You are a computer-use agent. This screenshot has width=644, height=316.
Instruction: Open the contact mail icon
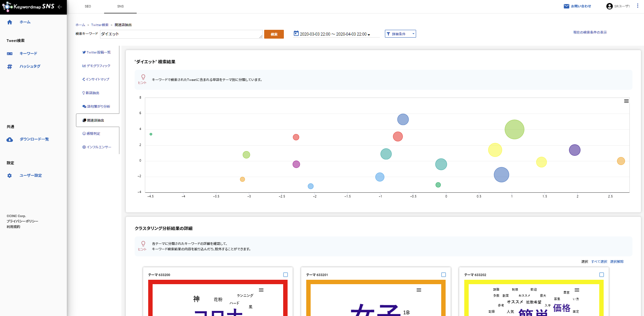coord(566,6)
